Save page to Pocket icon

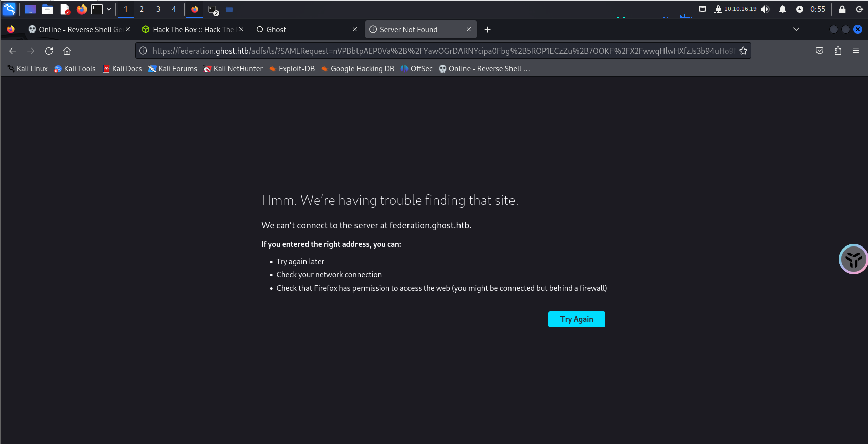click(820, 51)
